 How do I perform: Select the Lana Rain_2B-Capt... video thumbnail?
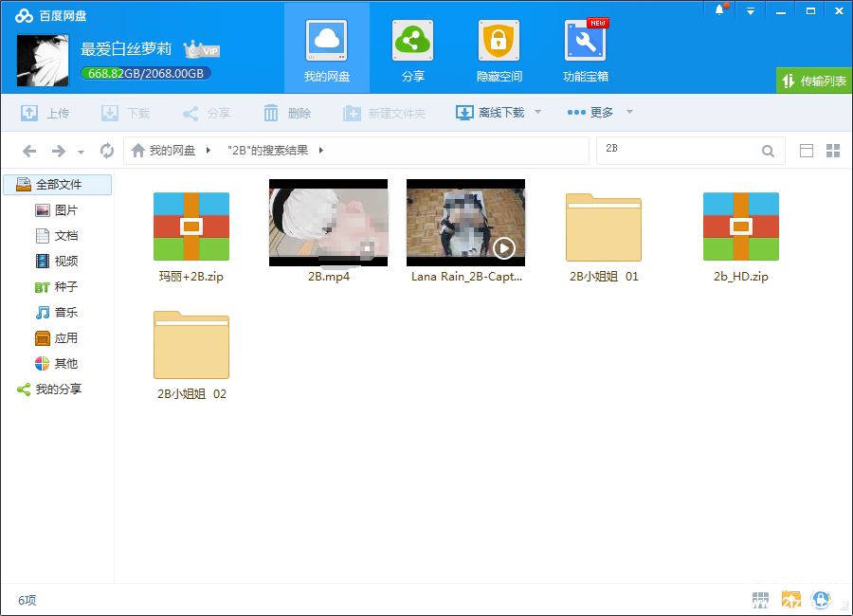click(x=465, y=223)
